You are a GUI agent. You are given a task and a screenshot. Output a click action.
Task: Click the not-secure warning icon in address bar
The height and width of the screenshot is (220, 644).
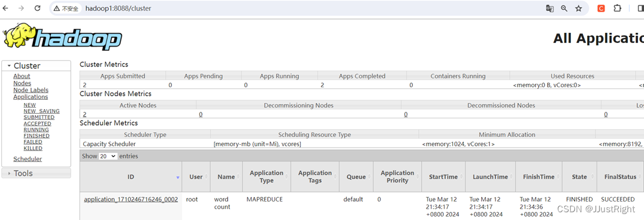(x=57, y=8)
